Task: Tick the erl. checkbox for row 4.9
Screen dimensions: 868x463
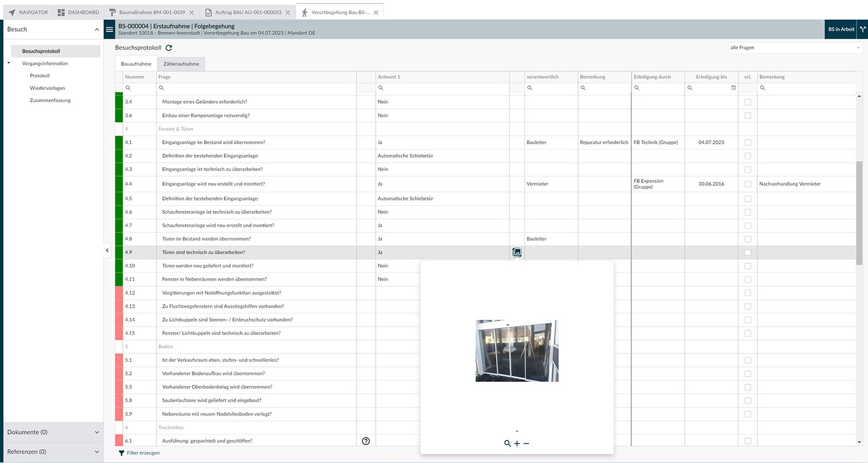Action: 747,253
